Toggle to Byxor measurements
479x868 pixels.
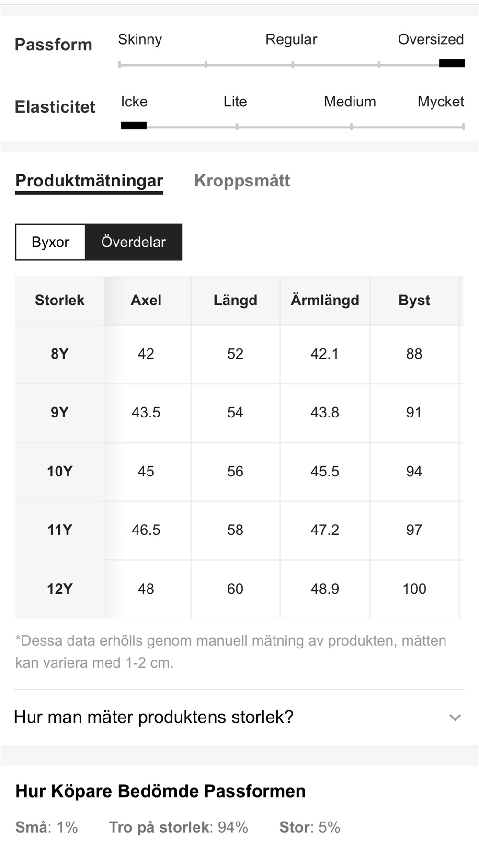point(50,242)
